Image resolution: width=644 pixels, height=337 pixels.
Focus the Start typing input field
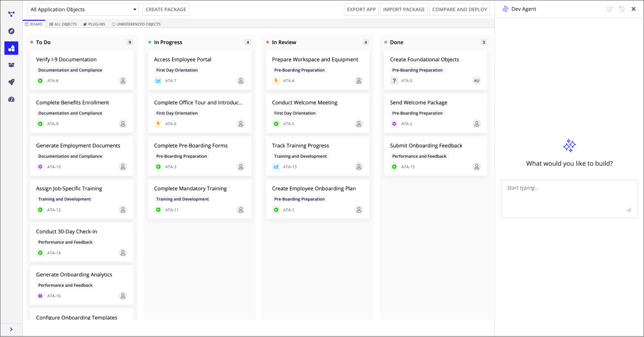(569, 199)
